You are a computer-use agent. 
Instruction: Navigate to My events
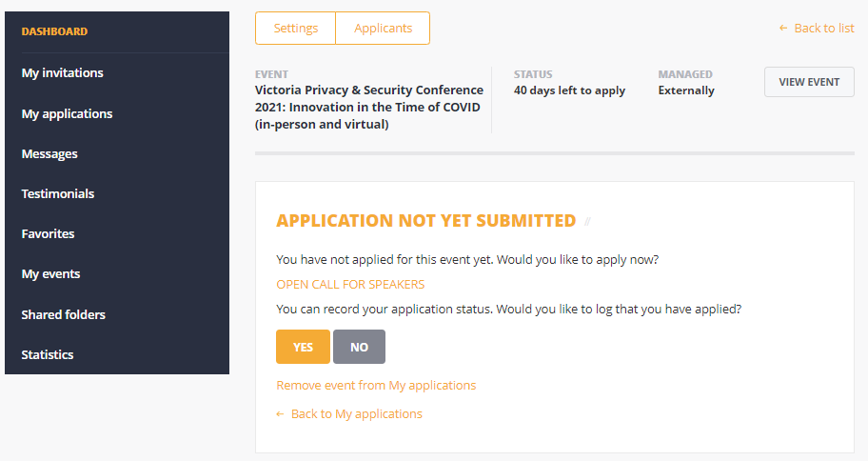[x=50, y=273]
